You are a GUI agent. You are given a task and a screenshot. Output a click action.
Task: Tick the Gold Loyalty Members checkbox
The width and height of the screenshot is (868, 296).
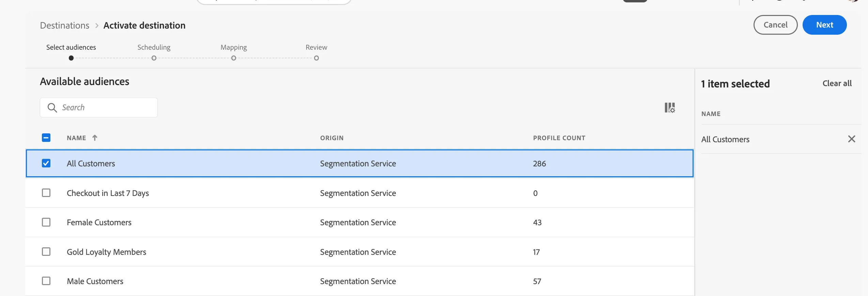pyautogui.click(x=46, y=252)
